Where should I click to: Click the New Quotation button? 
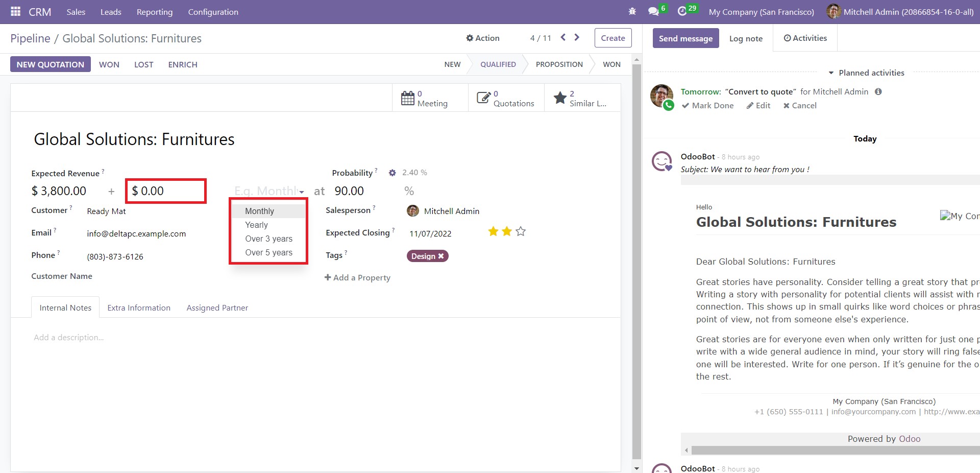50,64
